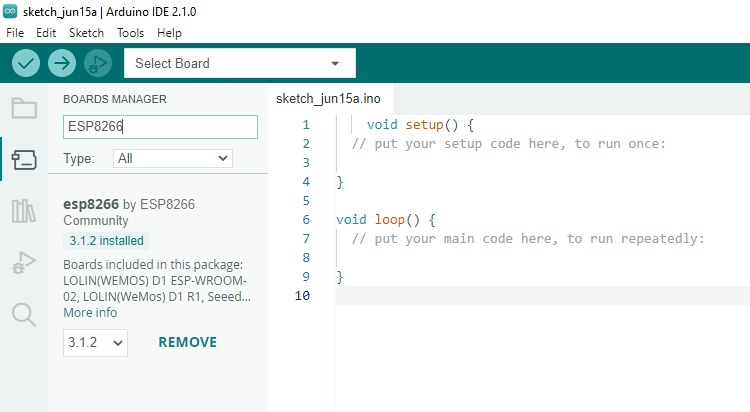Screen dimensions: 750x412
Task: Click the void setup() code line
Action: (x=420, y=125)
